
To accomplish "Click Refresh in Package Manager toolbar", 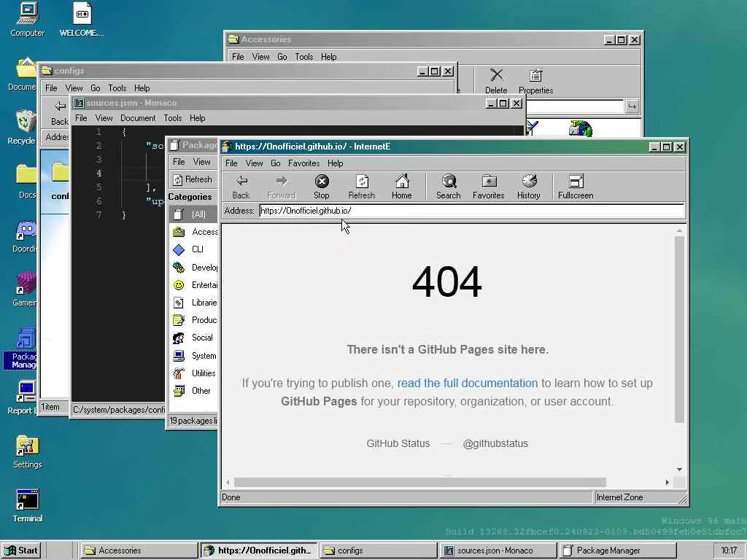I will click(193, 179).
